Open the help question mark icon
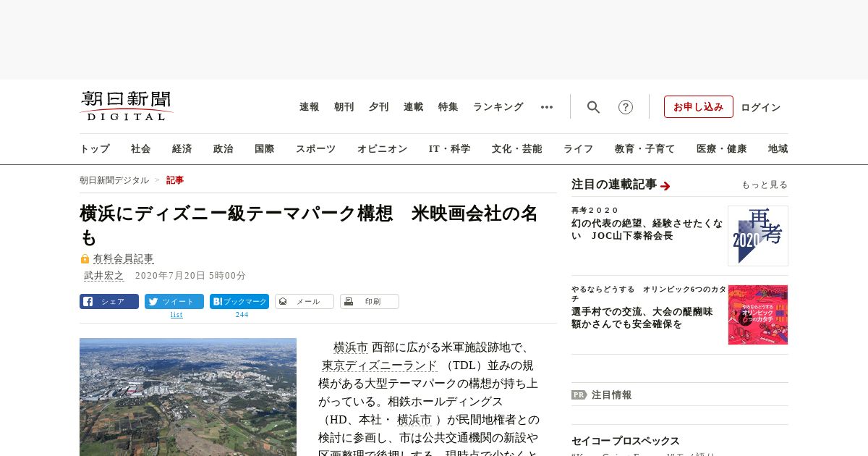The image size is (868, 456). coord(626,107)
